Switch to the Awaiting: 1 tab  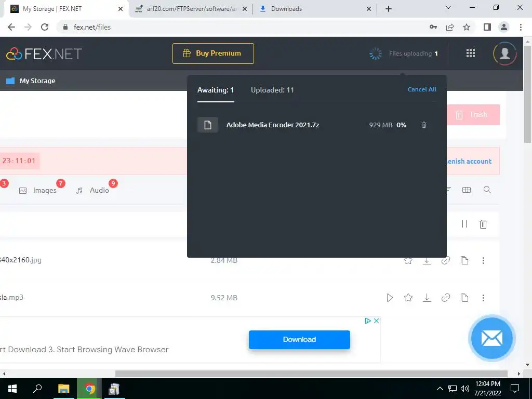point(216,90)
